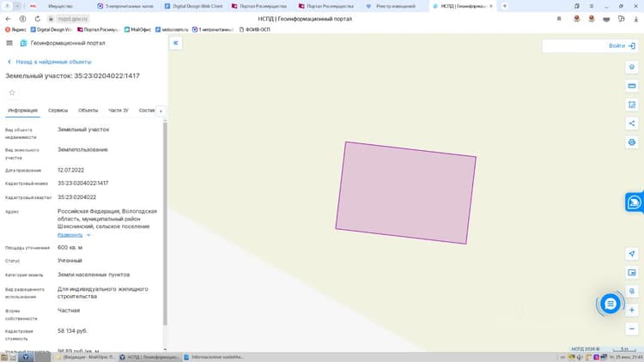Click the highlighted pink land plot polygon
The width and height of the screenshot is (644, 362).
point(406,193)
